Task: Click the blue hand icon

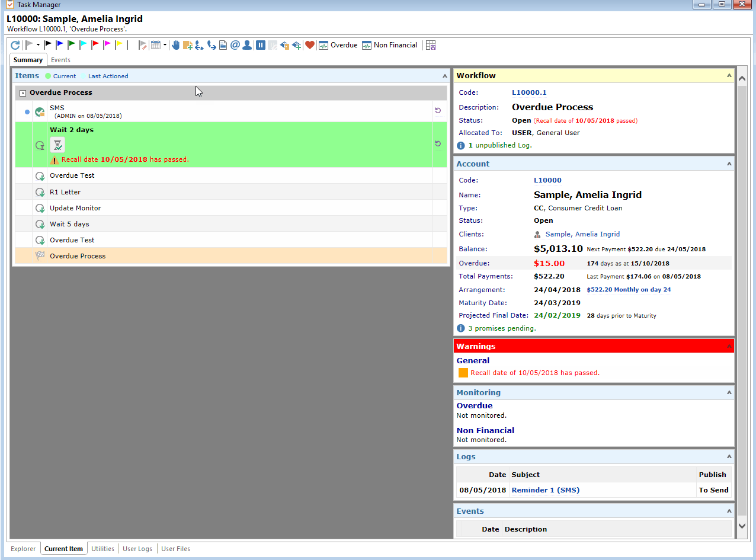Action: 175,45
